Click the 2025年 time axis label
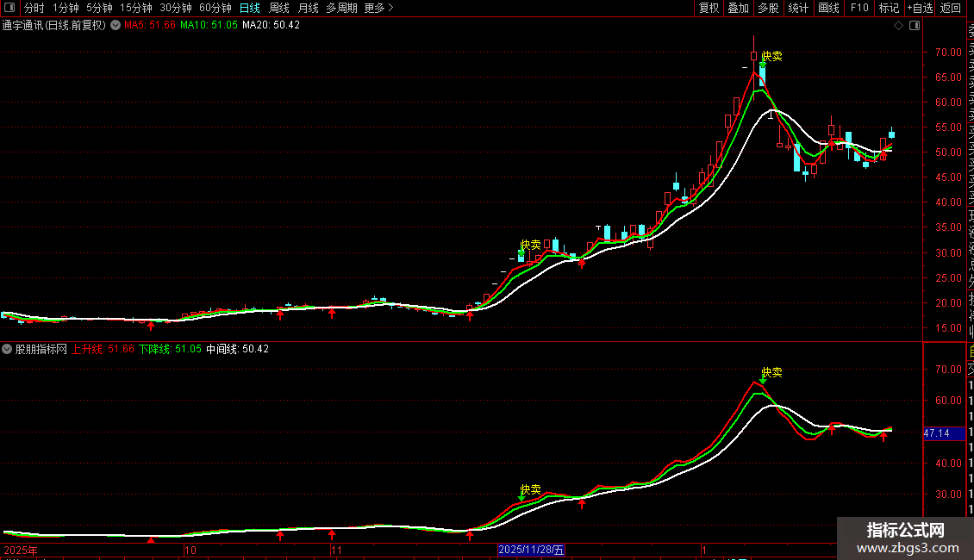 click(21, 550)
